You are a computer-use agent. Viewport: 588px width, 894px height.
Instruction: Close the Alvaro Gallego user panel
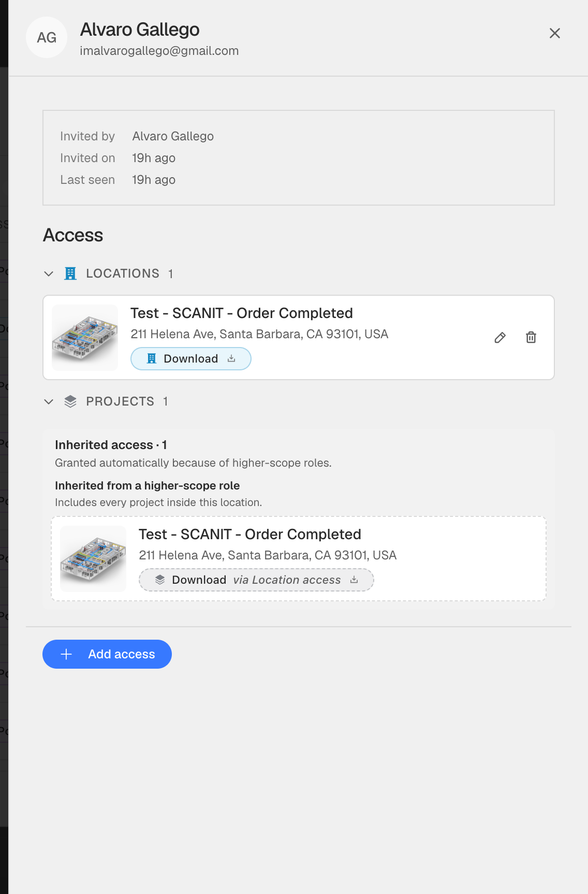tap(555, 33)
